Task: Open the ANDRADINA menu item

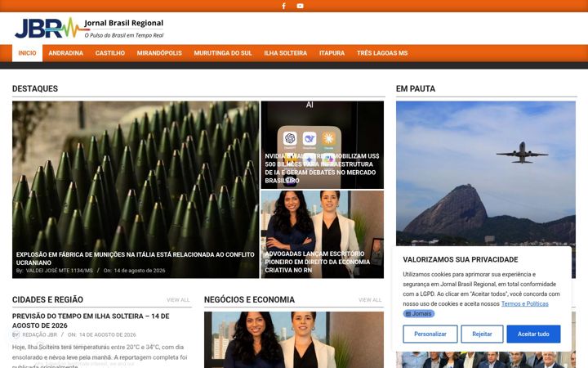Action: click(x=65, y=53)
